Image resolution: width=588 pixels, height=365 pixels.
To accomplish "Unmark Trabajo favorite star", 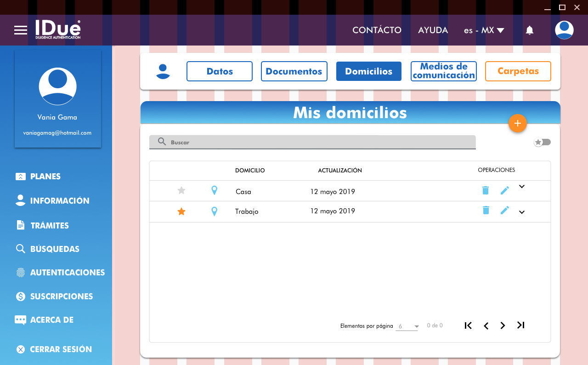I will tap(181, 211).
